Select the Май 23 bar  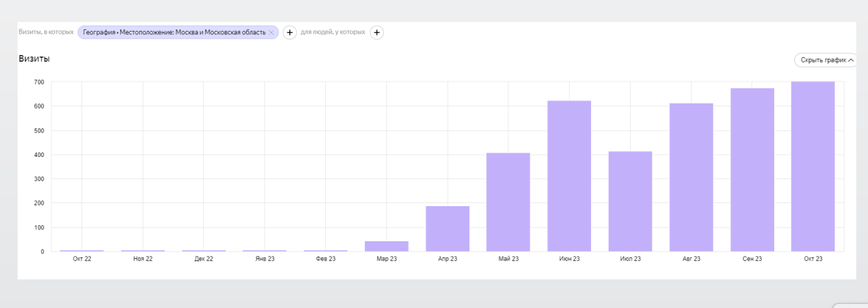tap(508, 202)
